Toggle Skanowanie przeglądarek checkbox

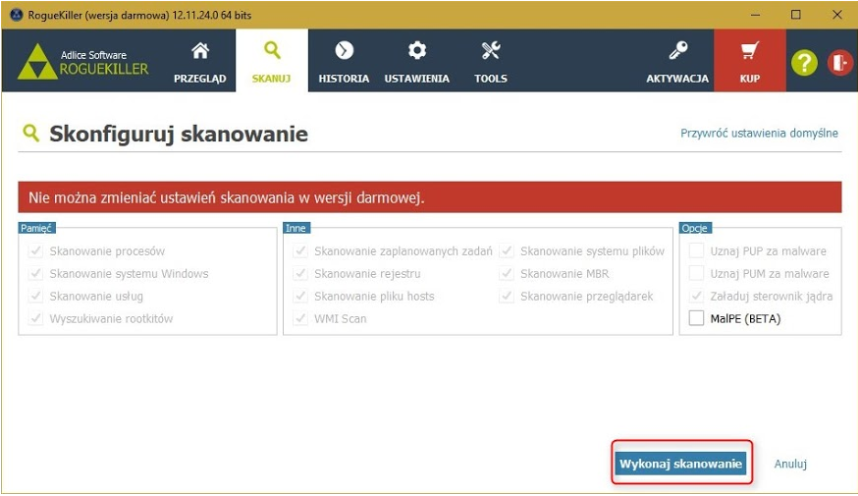coord(507,296)
